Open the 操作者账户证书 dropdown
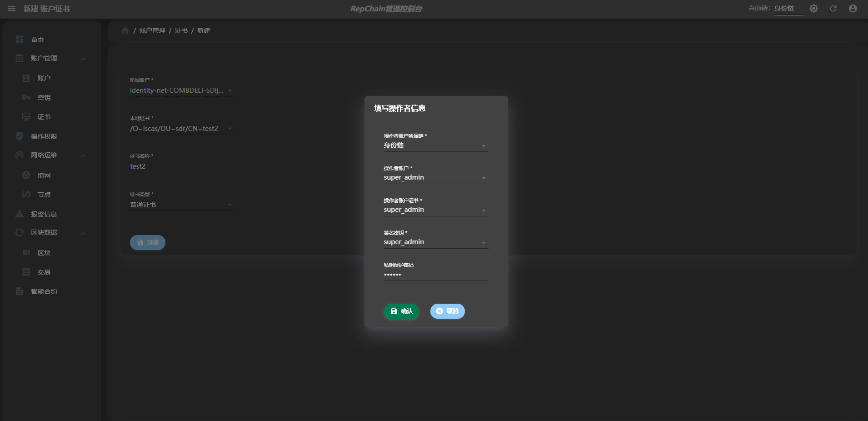Viewport: 868px width, 421px height. tap(436, 210)
